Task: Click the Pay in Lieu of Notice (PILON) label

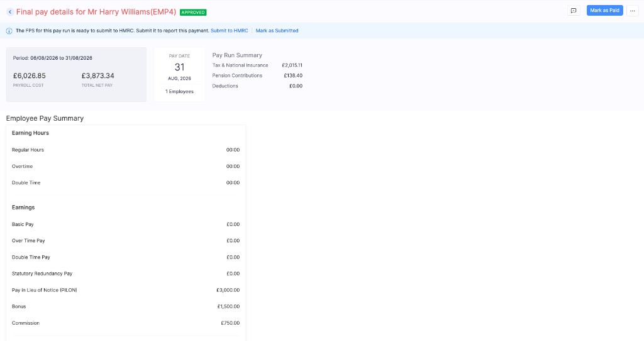Action: [45, 290]
